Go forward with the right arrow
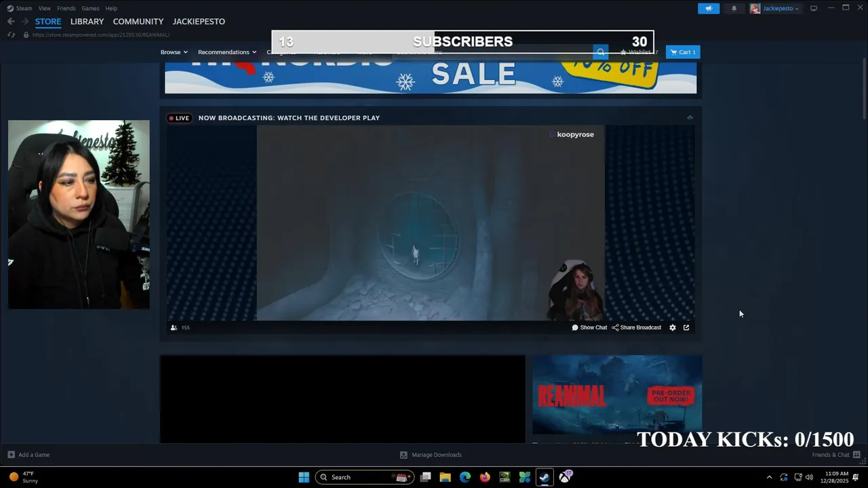This screenshot has width=868, height=488. click(x=25, y=22)
